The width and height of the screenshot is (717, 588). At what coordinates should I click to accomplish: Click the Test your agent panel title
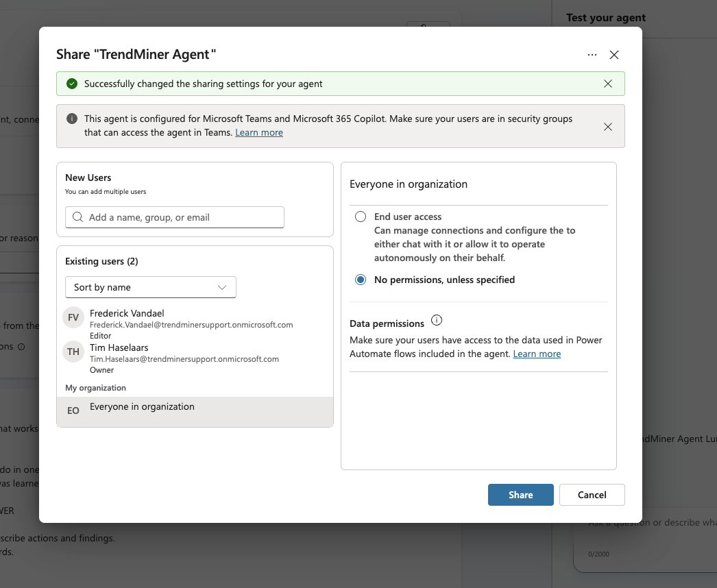pyautogui.click(x=606, y=18)
